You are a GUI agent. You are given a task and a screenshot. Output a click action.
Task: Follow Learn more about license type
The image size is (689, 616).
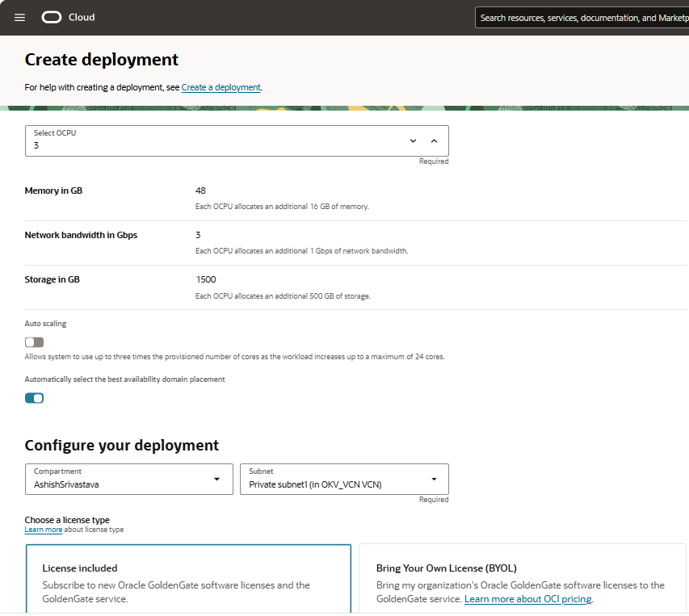43,530
